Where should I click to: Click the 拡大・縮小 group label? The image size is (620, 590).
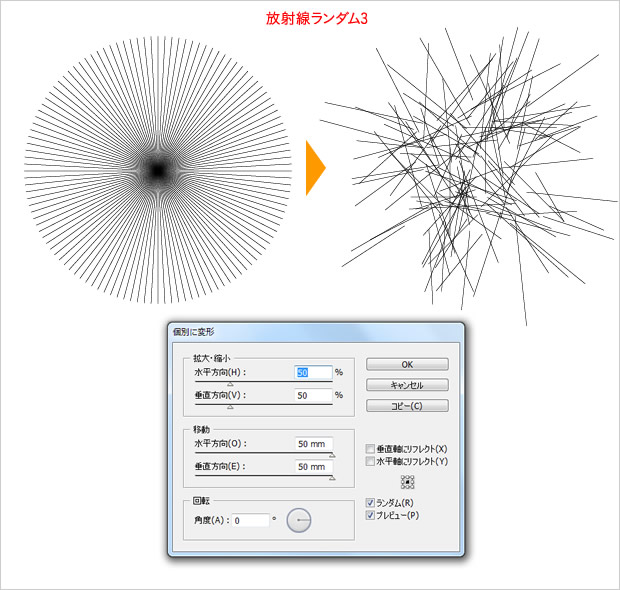pos(211,358)
